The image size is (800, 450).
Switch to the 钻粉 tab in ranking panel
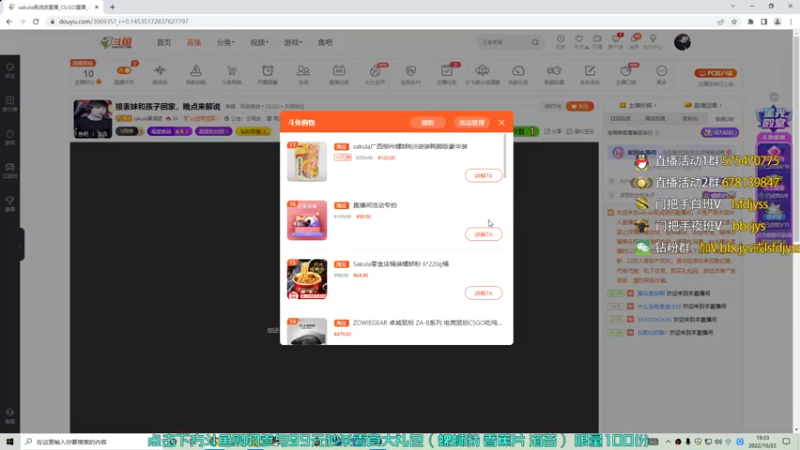724,118
